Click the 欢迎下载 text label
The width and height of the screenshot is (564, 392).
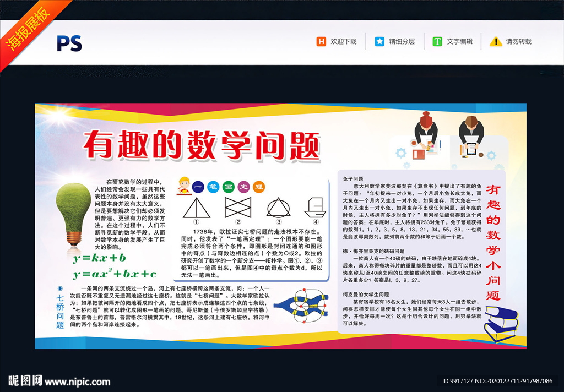click(x=344, y=41)
